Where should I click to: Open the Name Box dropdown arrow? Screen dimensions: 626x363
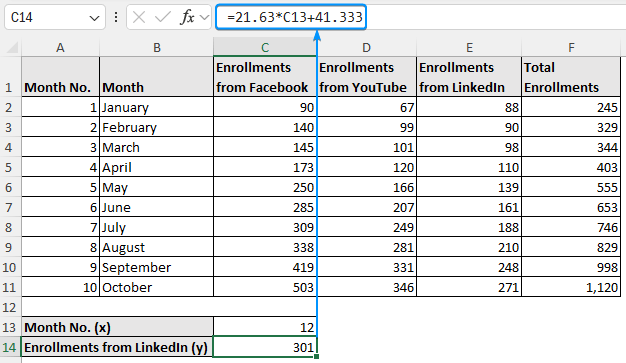[x=94, y=18]
